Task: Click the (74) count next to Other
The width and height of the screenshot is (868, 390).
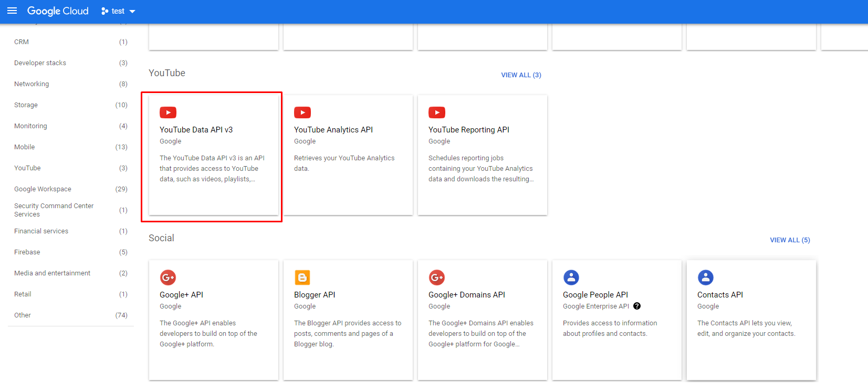Action: pos(121,315)
